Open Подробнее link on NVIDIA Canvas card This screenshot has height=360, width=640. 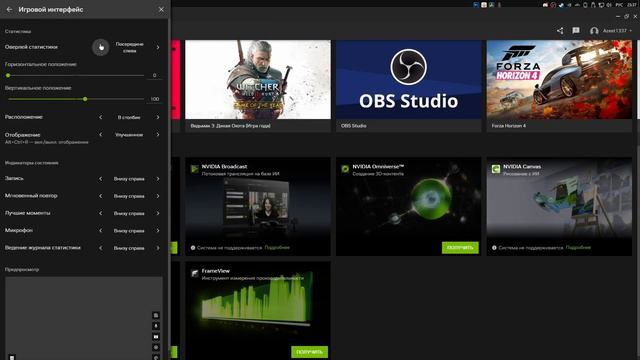pyautogui.click(x=578, y=247)
